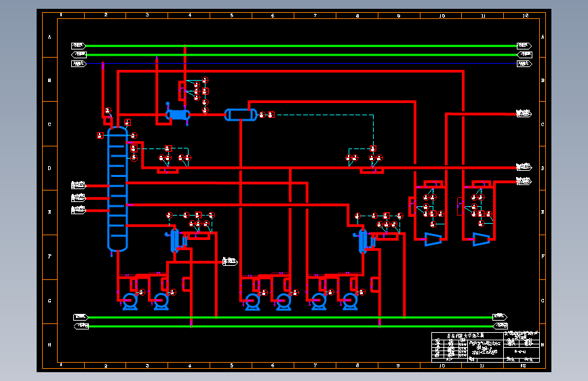Click left pump of the rightmost pump pair
This screenshot has height=381, width=588.
pyautogui.click(x=319, y=302)
